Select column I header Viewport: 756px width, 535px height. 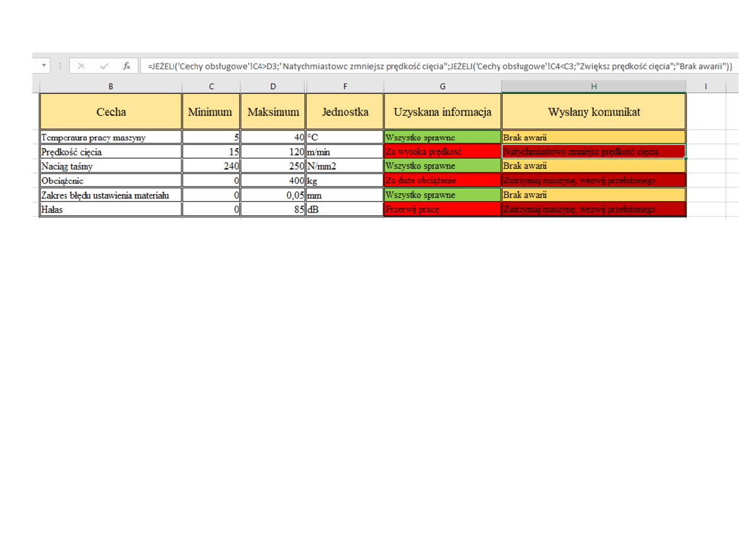pyautogui.click(x=706, y=86)
